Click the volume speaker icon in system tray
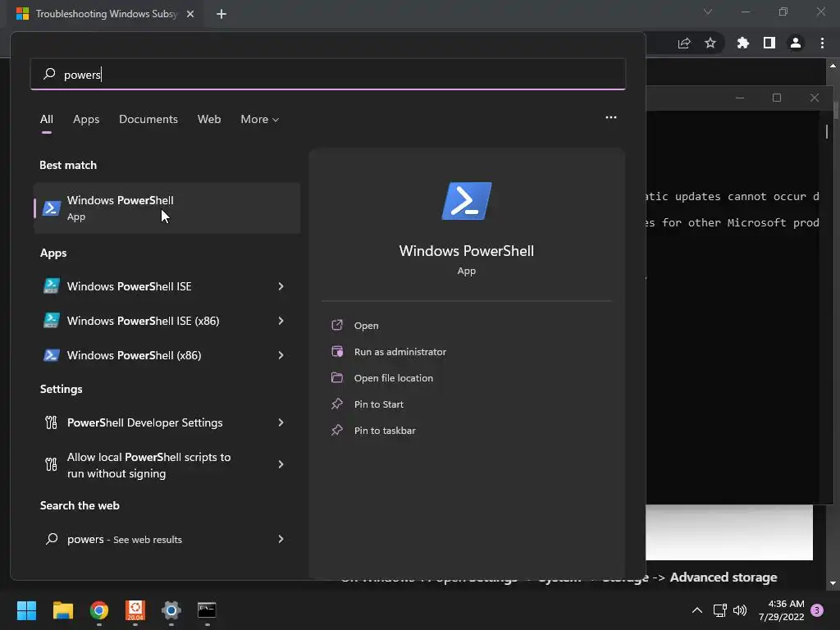 [x=740, y=610]
